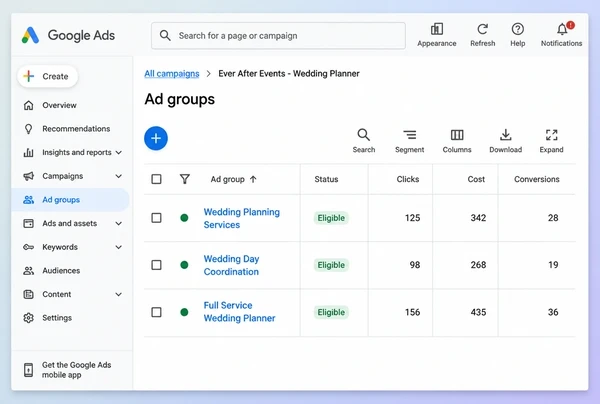Open Notifications bell

[562, 29]
